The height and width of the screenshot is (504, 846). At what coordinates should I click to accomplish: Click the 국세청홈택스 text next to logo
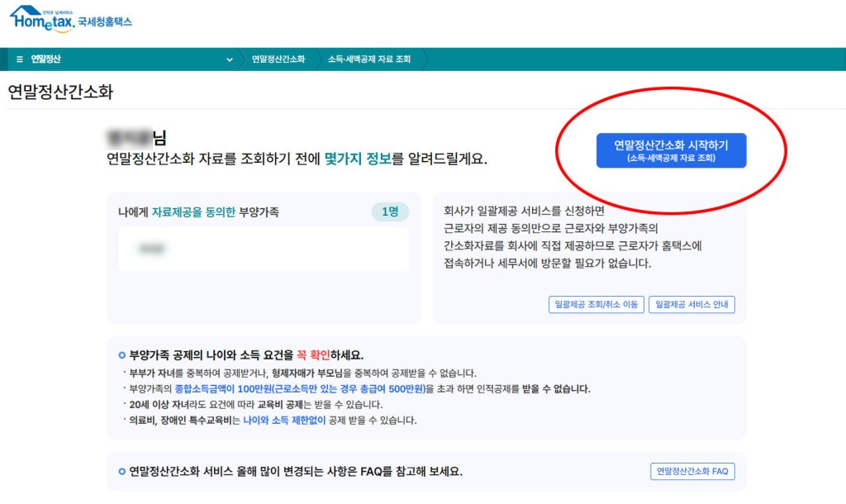click(105, 21)
